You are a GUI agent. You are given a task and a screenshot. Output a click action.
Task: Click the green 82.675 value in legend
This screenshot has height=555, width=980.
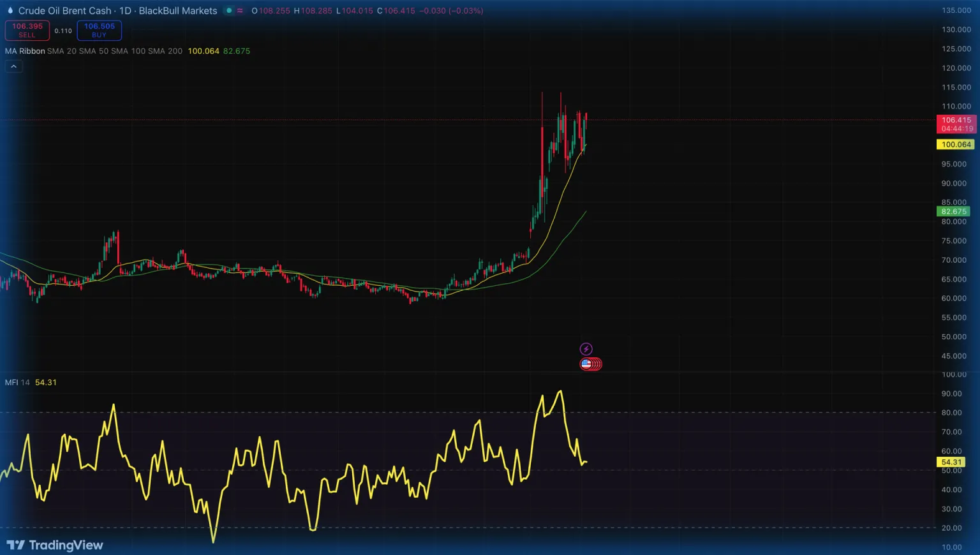point(237,51)
